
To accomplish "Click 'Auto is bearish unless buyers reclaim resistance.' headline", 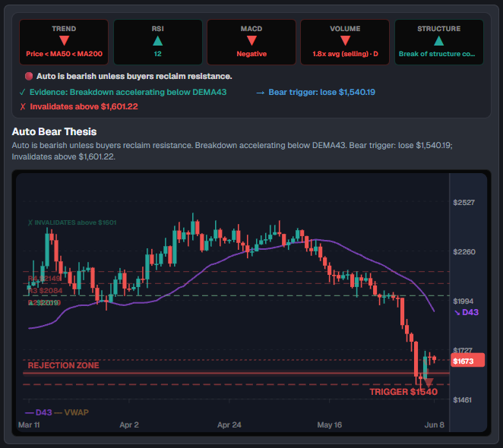I will point(134,76).
